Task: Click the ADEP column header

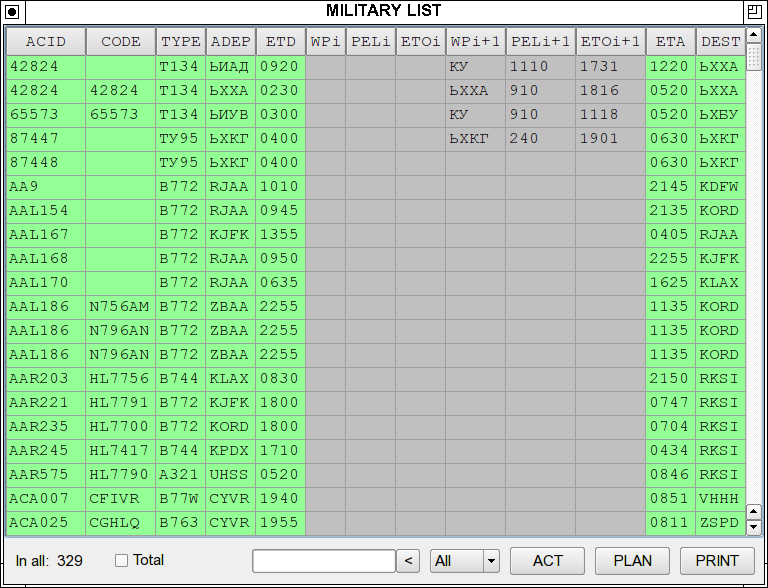Action: pos(231,42)
